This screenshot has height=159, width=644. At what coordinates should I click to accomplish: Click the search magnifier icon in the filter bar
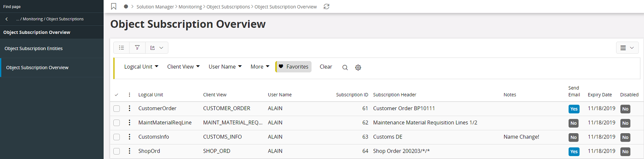[345, 67]
